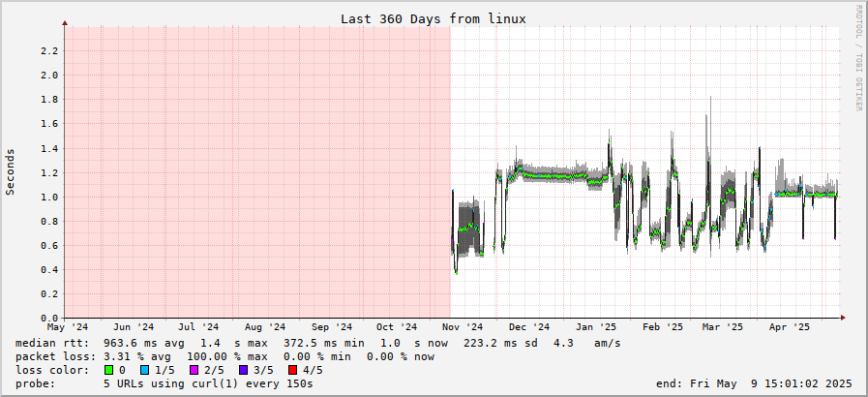Click the blue 1/5 loss color swatch
Screen dimensions: 868x397
point(145,370)
